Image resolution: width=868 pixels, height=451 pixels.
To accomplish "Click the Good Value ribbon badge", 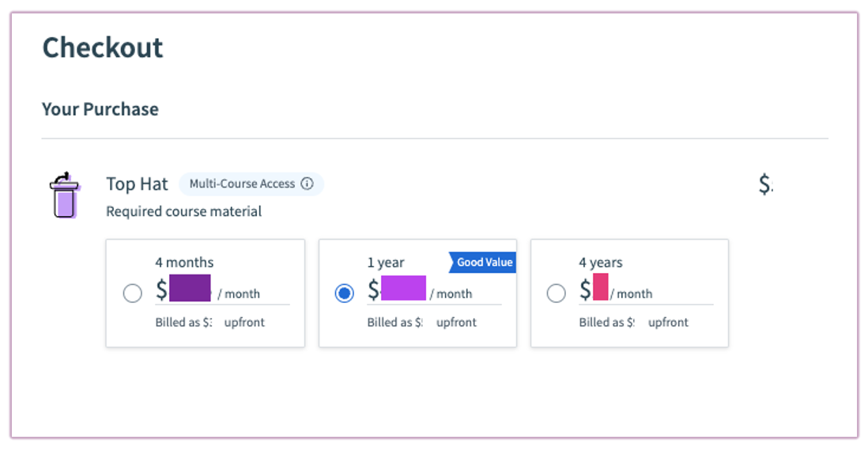I will point(484,263).
